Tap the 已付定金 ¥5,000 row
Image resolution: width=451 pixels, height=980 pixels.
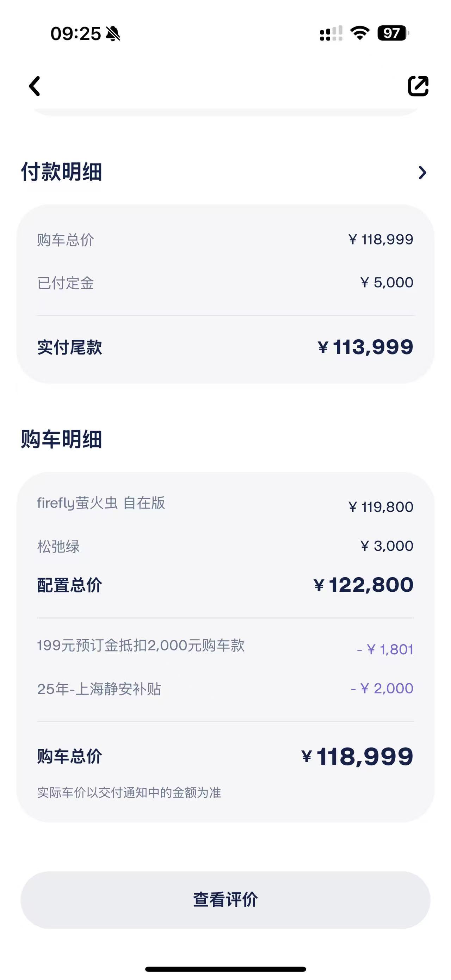[225, 283]
